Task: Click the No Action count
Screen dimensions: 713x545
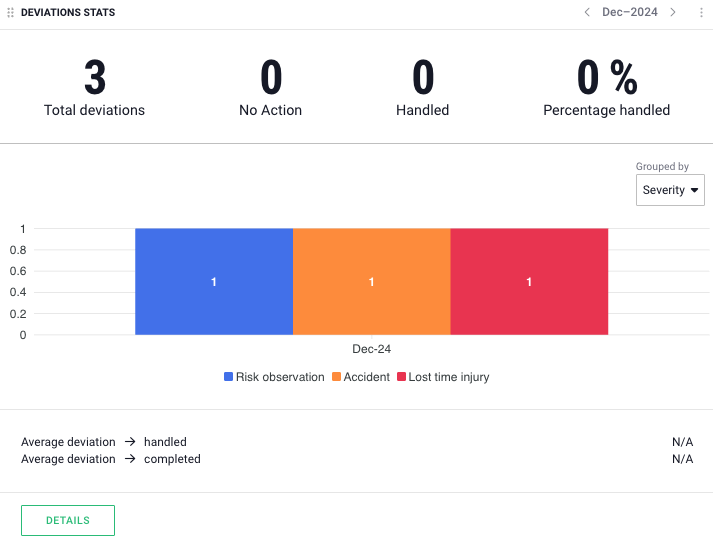Action: click(x=271, y=78)
